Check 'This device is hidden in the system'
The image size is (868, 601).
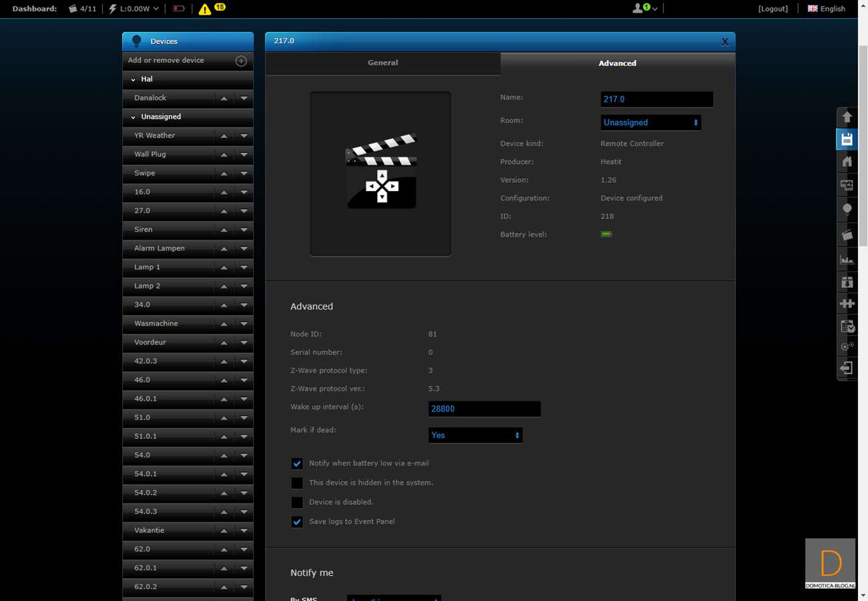(x=297, y=483)
